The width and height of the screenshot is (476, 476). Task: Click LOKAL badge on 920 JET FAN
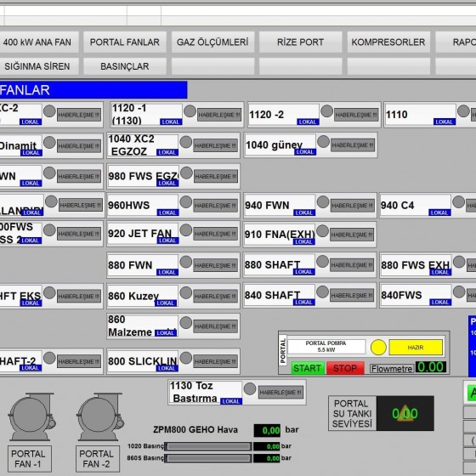(x=168, y=241)
